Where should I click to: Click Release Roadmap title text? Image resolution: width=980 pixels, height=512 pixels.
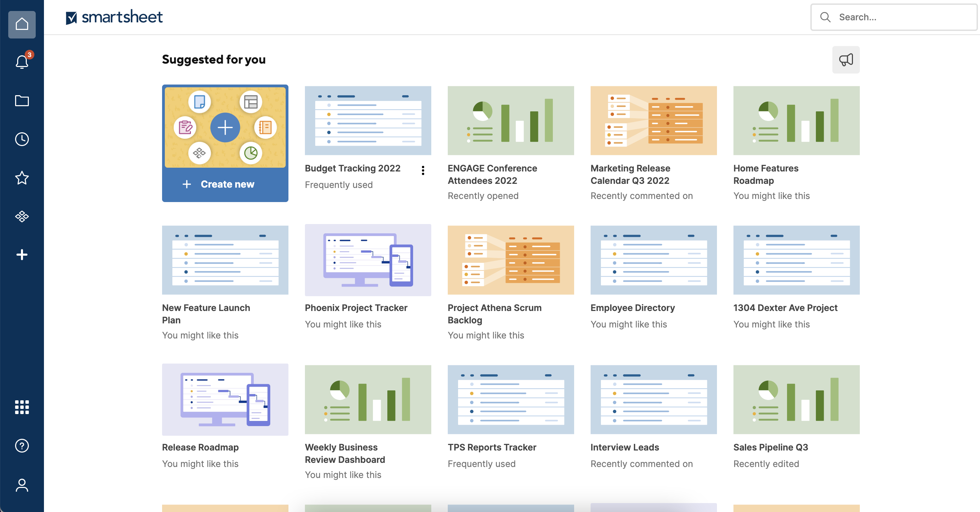pos(200,447)
